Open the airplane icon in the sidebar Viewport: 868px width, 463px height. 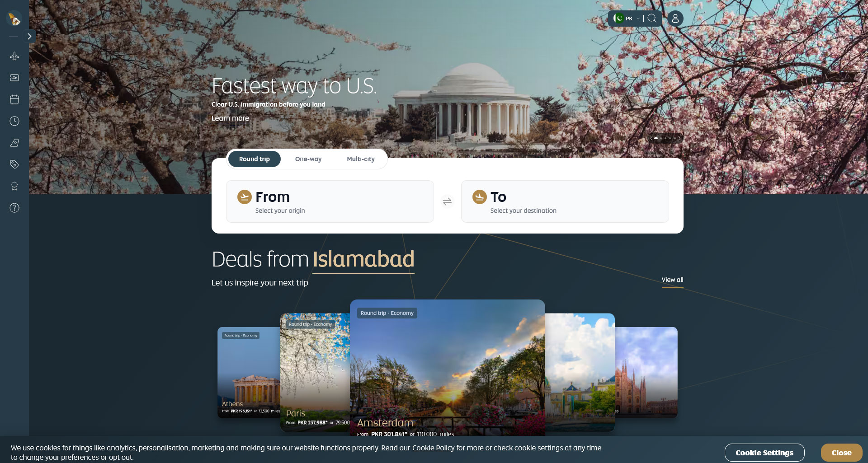[14, 56]
